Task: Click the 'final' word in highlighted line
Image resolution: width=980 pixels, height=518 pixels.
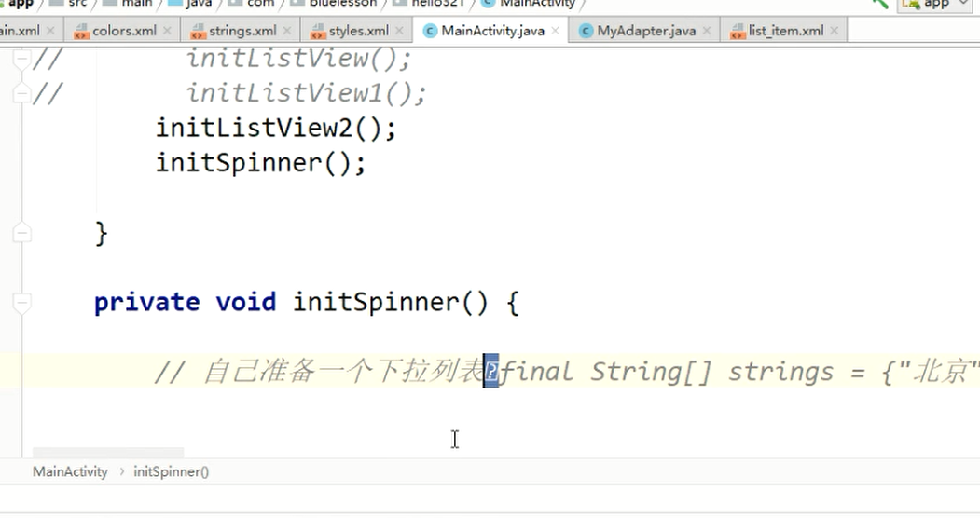Action: [x=536, y=372]
